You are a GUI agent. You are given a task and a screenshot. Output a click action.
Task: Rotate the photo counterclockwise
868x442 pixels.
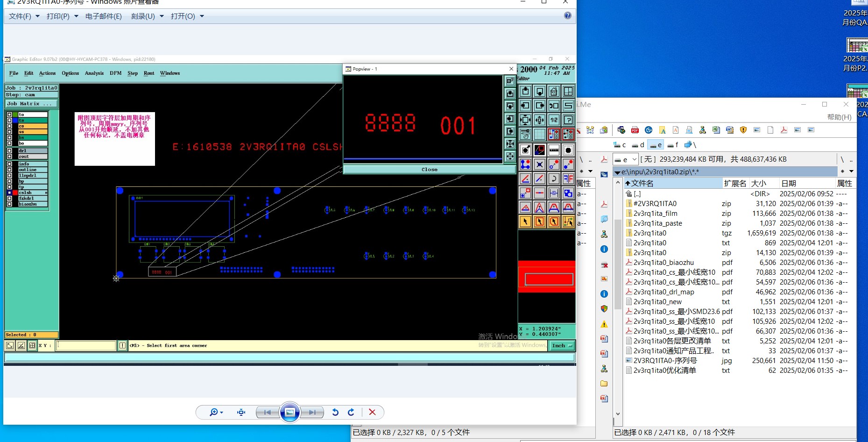335,412
